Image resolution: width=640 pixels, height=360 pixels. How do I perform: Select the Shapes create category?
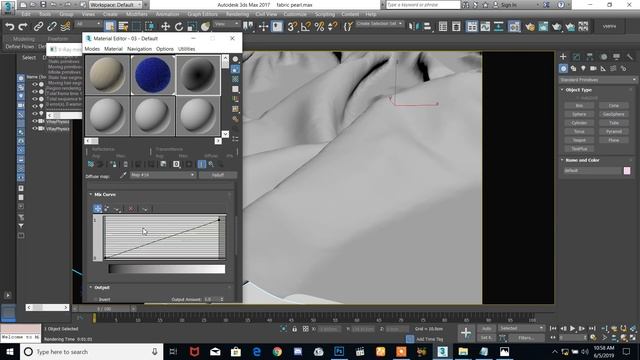(x=573, y=68)
